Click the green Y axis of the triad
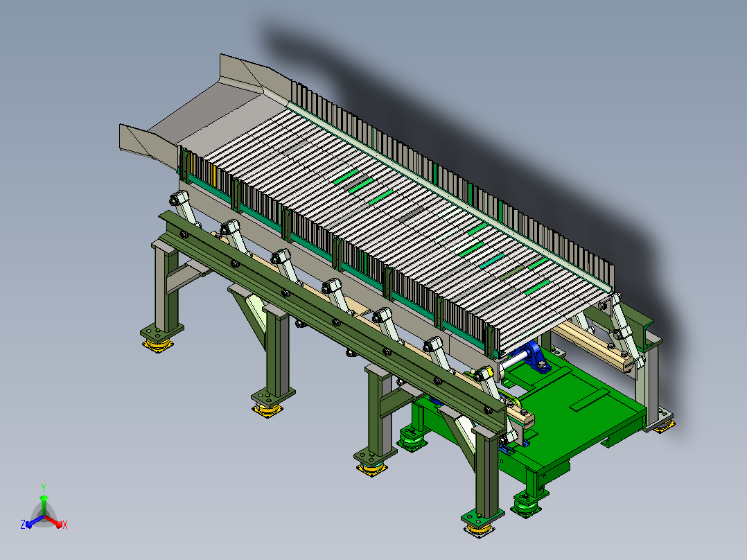747x560 pixels. pos(44,505)
